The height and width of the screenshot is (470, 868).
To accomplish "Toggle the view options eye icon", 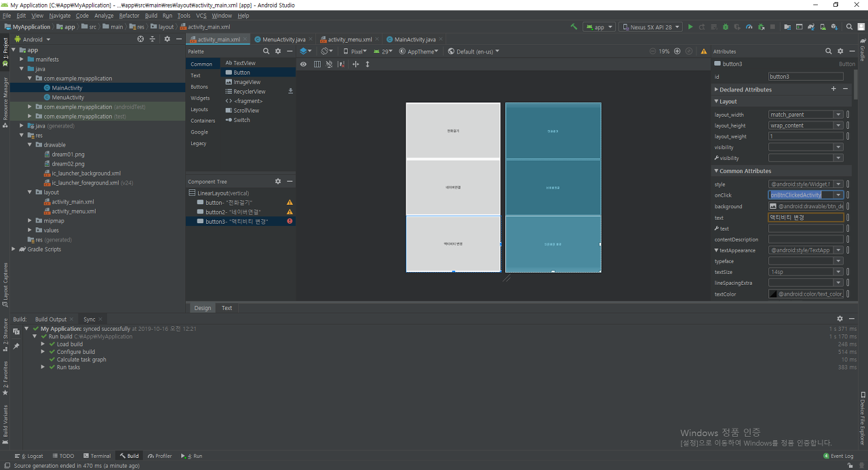I will (x=303, y=64).
